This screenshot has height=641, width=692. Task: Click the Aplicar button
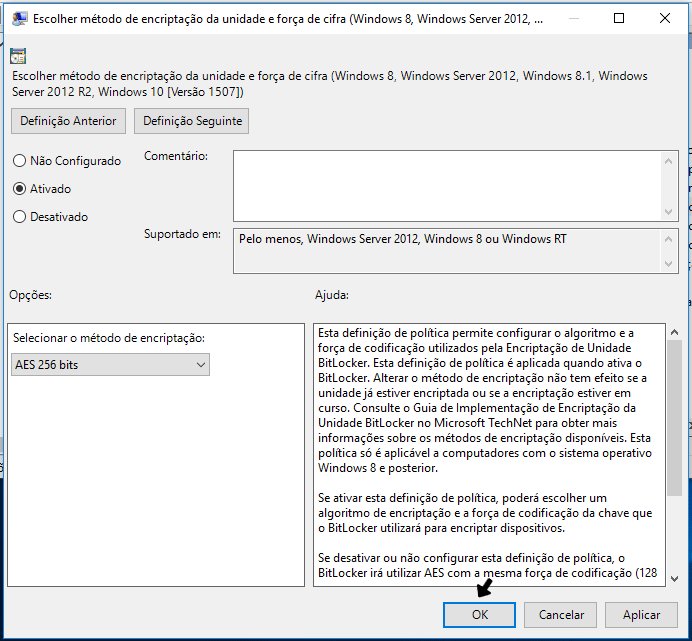pyautogui.click(x=641, y=615)
